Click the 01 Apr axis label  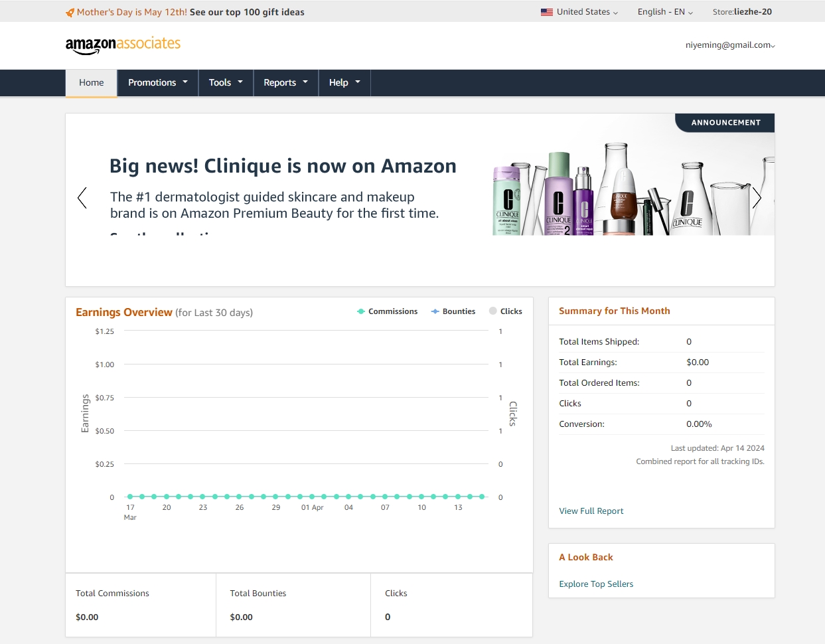coord(312,508)
